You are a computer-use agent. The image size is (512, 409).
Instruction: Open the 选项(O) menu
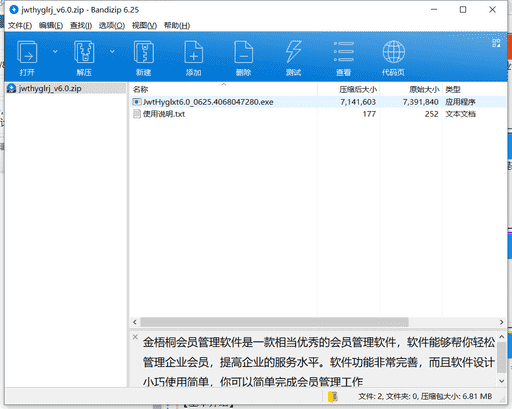112,25
